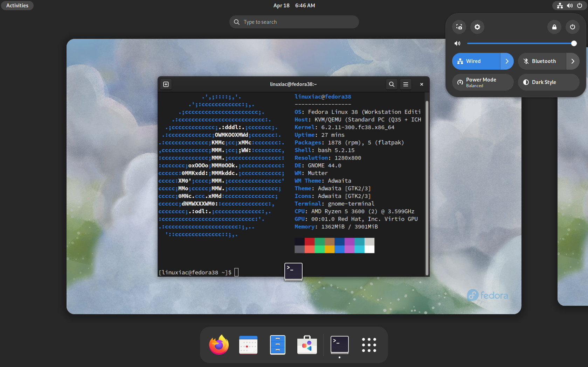Show all applications grid

[x=369, y=345]
